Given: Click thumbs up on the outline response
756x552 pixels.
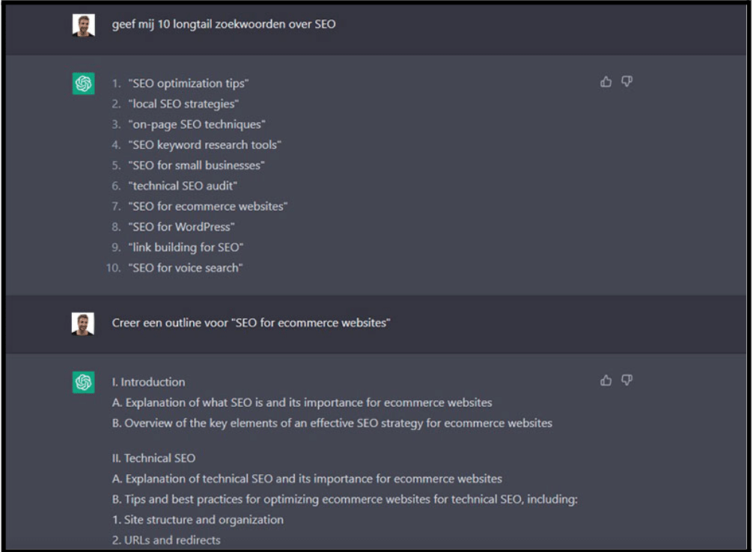Looking at the screenshot, I should pos(606,381).
